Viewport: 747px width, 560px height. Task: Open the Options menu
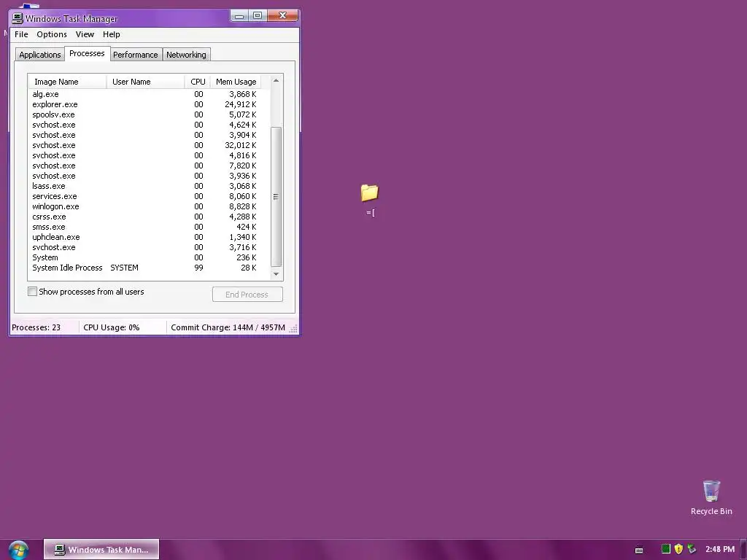[52, 34]
